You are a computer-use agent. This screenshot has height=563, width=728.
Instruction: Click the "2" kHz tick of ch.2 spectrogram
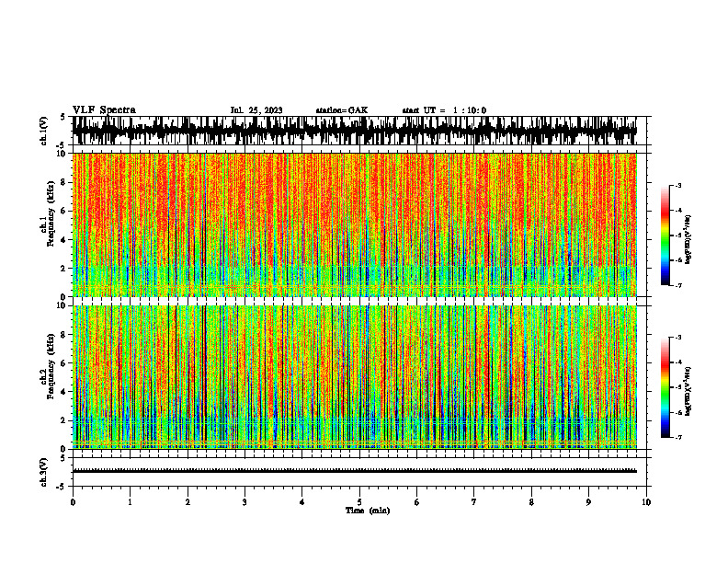point(64,420)
